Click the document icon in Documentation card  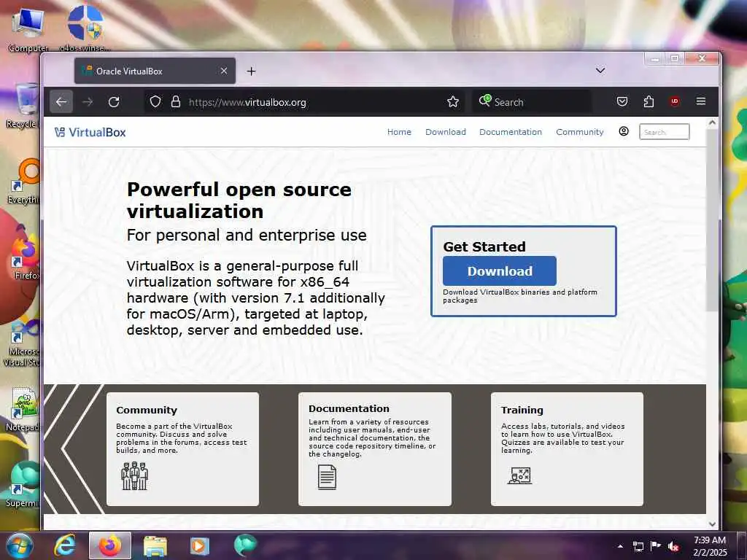coord(327,477)
